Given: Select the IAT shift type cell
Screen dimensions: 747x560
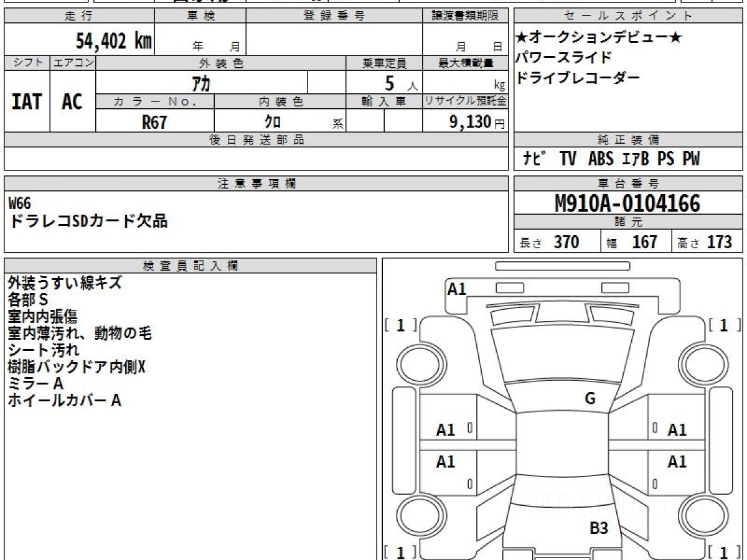Looking at the screenshot, I should click(x=27, y=102).
